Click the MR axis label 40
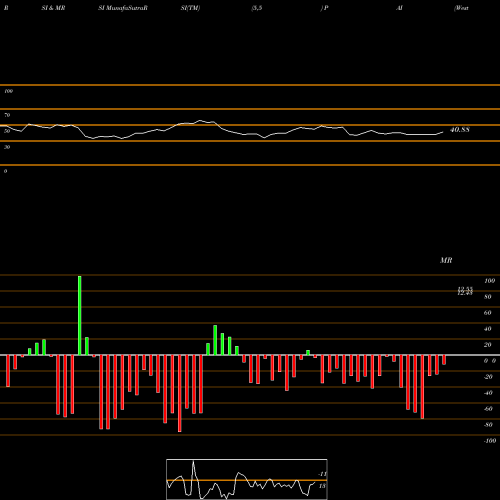 click(488, 329)
